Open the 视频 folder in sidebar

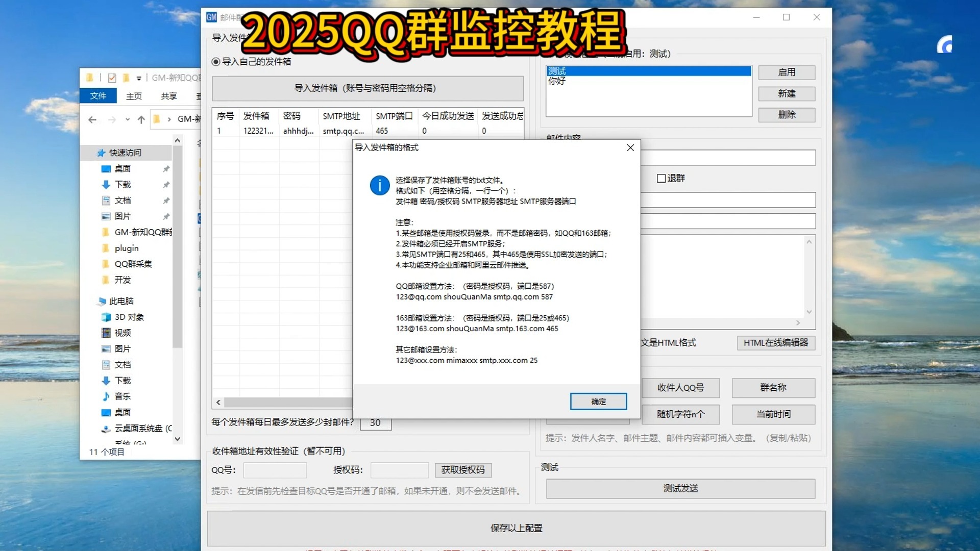tap(122, 333)
